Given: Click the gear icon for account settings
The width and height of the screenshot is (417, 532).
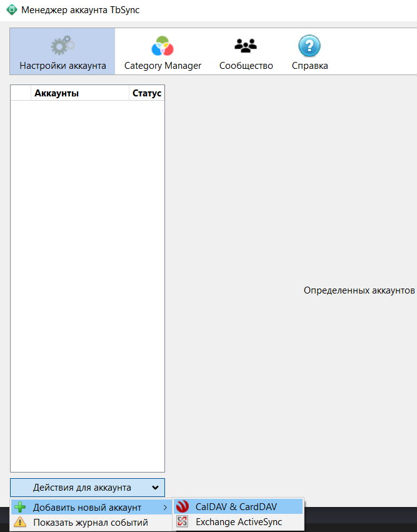Looking at the screenshot, I should 62,46.
